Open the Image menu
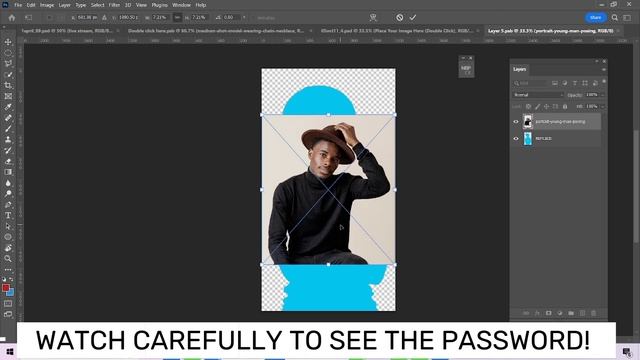The image size is (640, 360). tap(47, 5)
